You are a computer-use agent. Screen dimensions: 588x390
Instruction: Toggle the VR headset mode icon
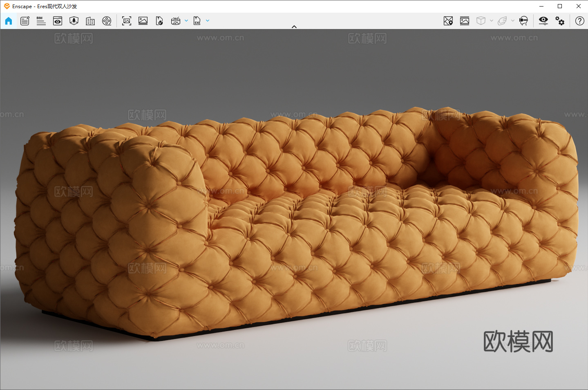pos(523,21)
